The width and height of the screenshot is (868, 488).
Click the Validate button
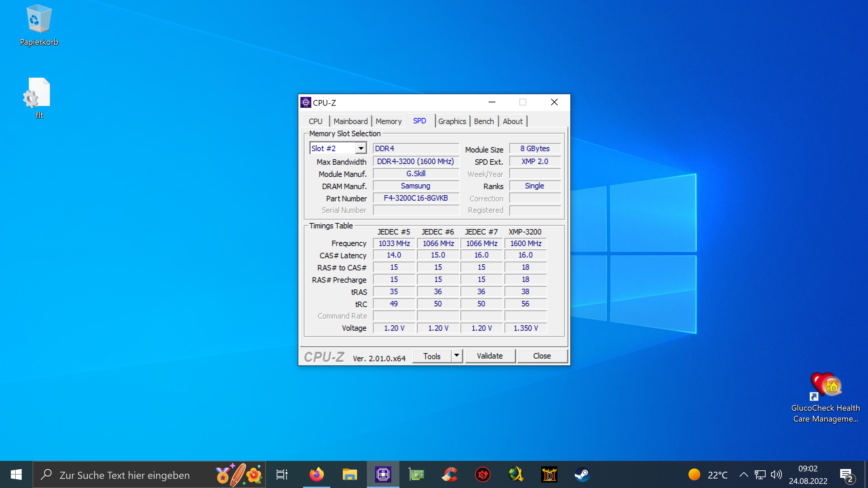click(x=490, y=356)
